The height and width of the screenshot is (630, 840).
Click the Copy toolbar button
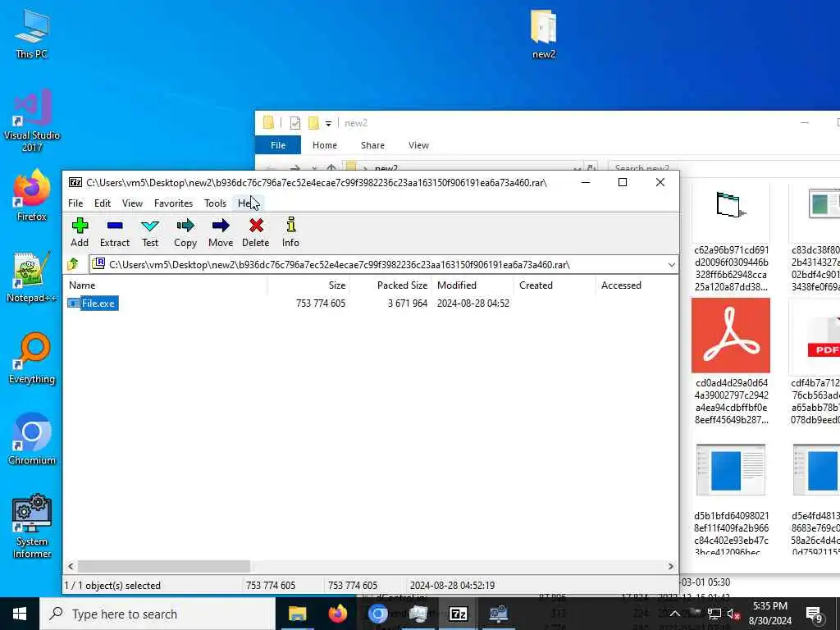click(x=185, y=232)
